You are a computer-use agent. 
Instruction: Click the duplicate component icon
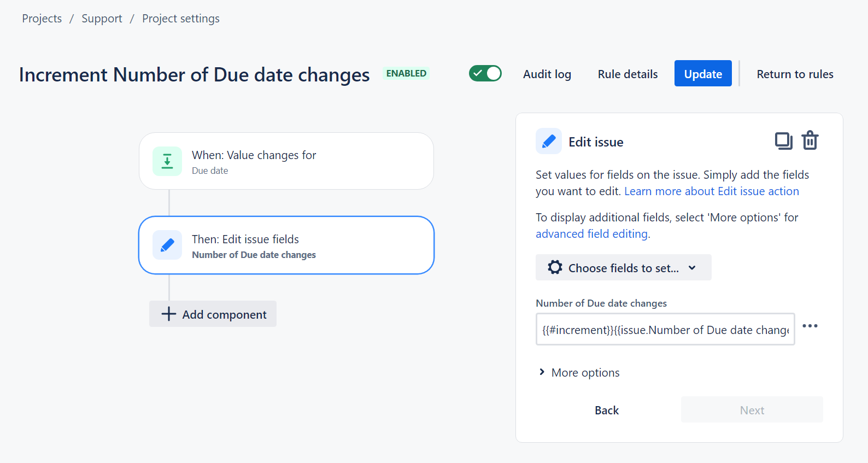tap(783, 141)
